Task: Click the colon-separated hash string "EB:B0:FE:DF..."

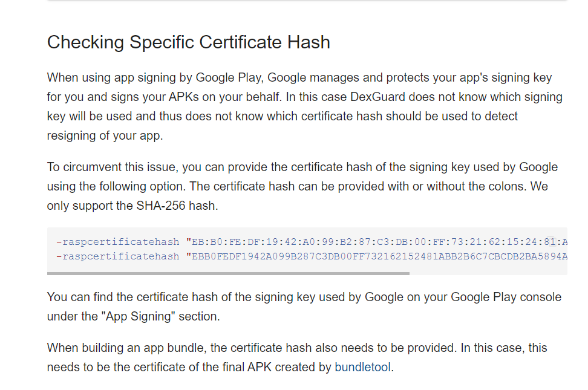Action: click(376, 242)
